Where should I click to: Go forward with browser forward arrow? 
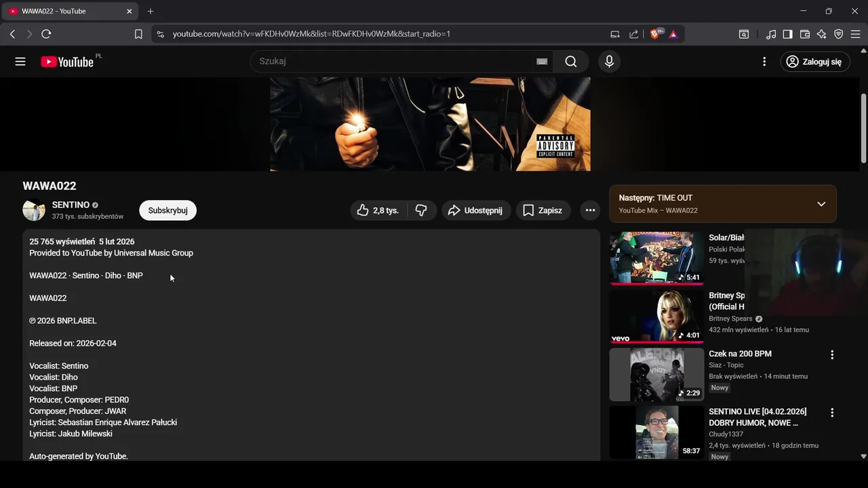coord(29,34)
